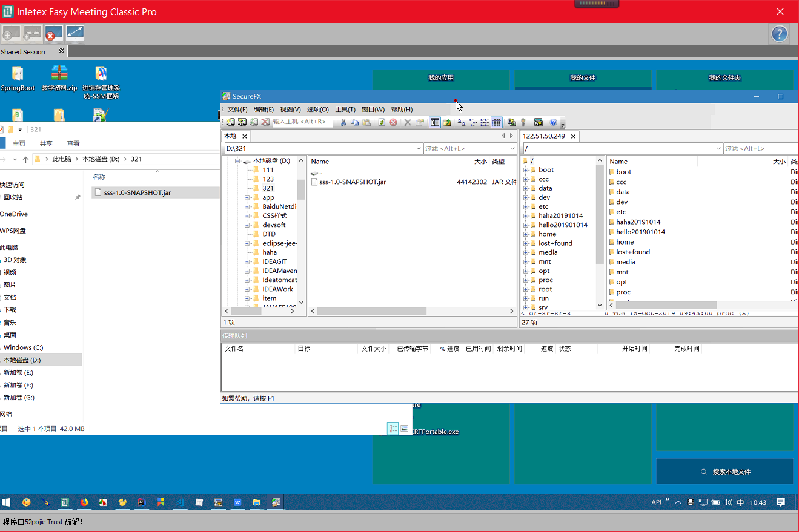The width and height of the screenshot is (799, 532).
Task: Click the first Connect icon in SecureFX toolbar
Action: coord(230,122)
